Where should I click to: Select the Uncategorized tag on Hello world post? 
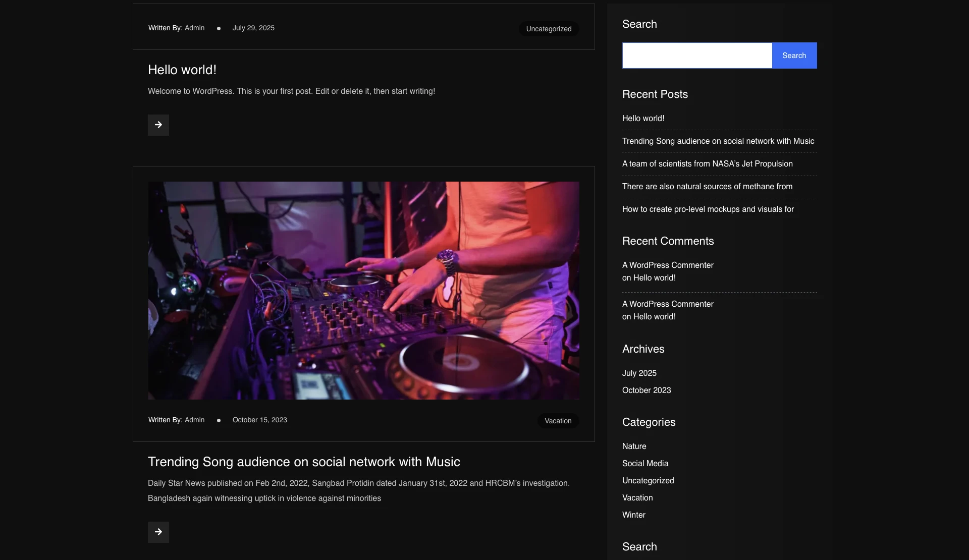549,29
